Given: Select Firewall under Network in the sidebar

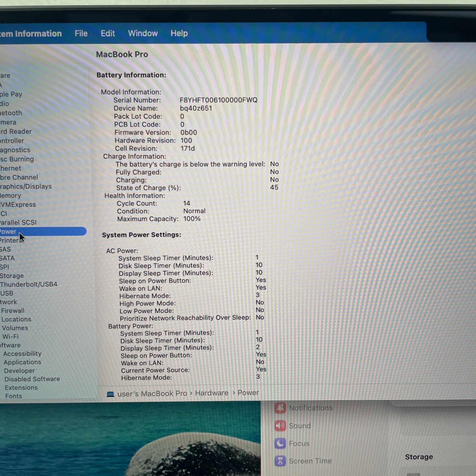Looking at the screenshot, I should click(x=13, y=311).
